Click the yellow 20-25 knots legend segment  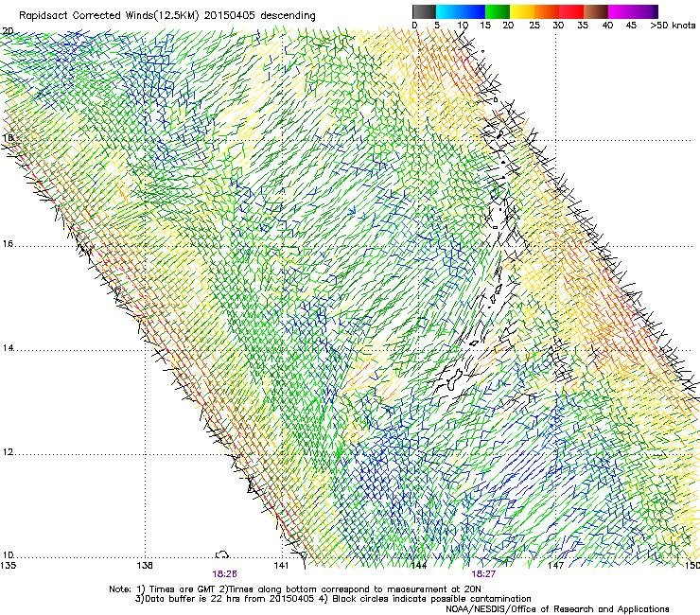(x=522, y=11)
